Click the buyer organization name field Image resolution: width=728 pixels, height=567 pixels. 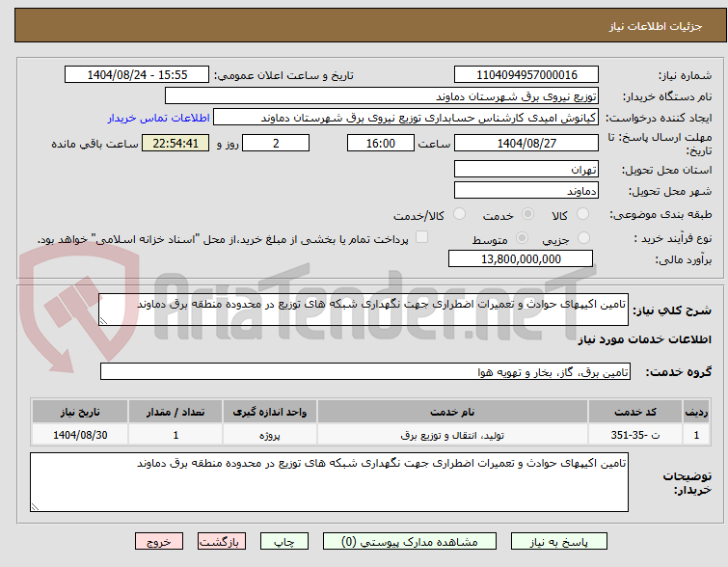coord(382,96)
